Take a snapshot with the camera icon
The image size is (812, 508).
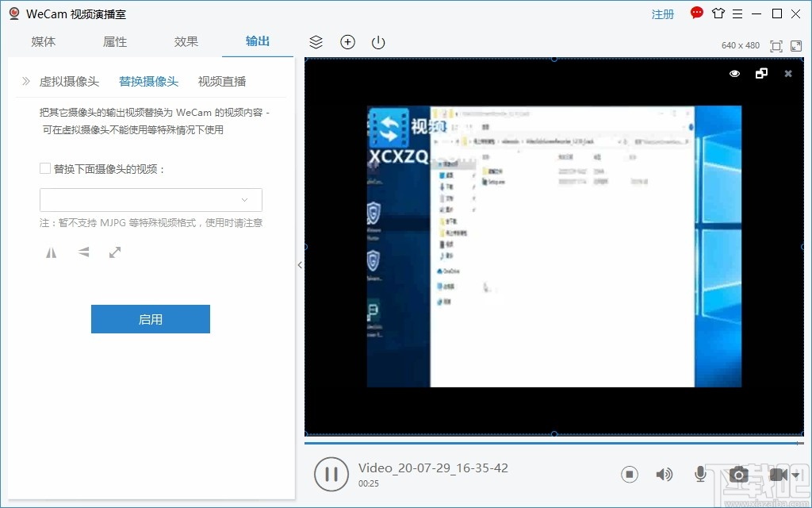(738, 474)
